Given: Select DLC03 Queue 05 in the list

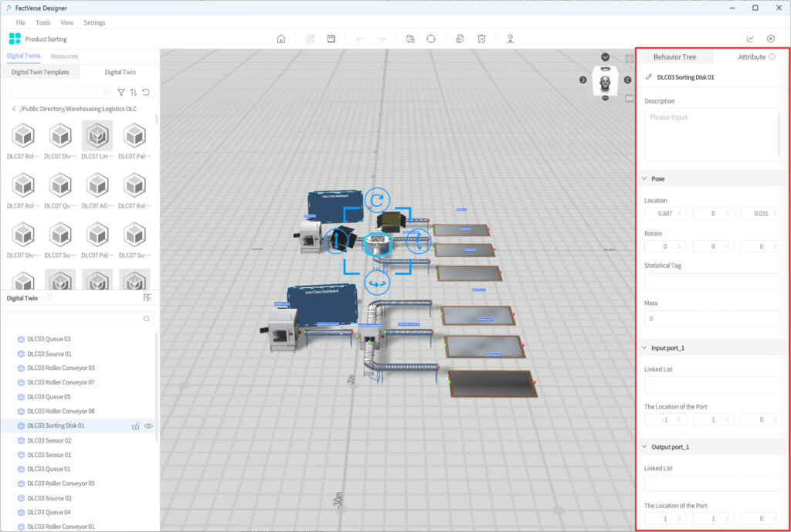Looking at the screenshot, I should [49, 397].
